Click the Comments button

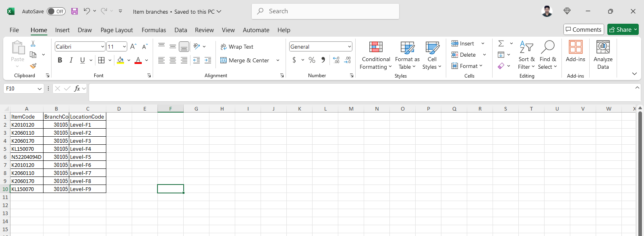(583, 29)
